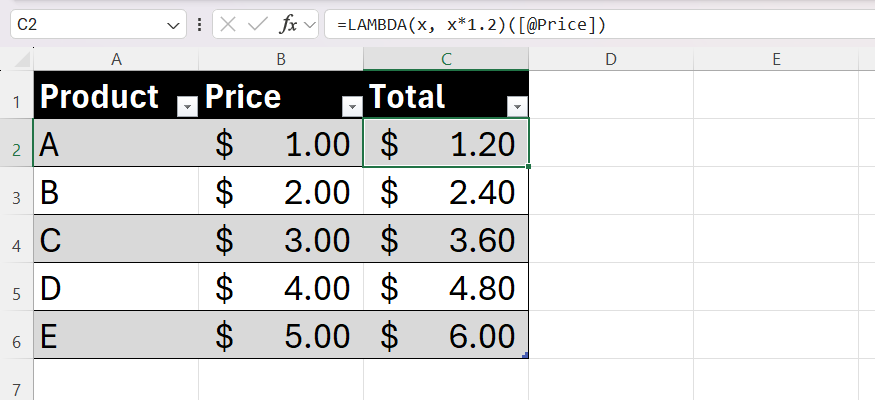
Task: Select row 1 header
Action: click(17, 95)
